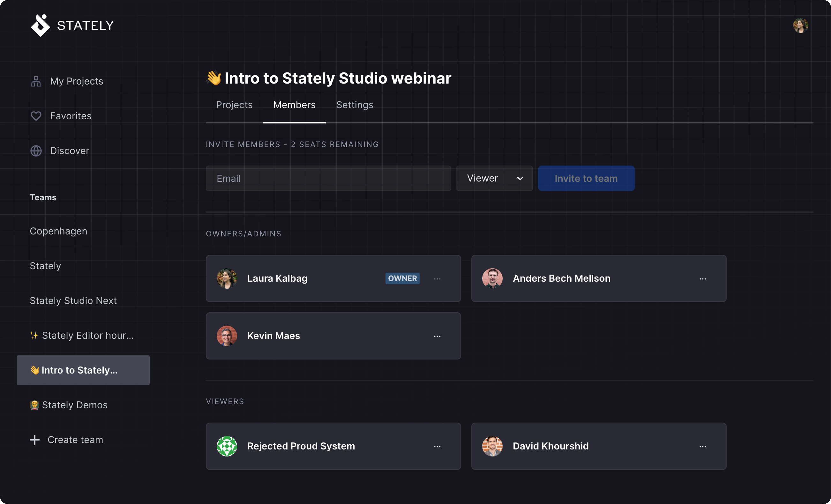Select the Stately Studio Next team
Screen dimensions: 831x504
[x=74, y=300]
